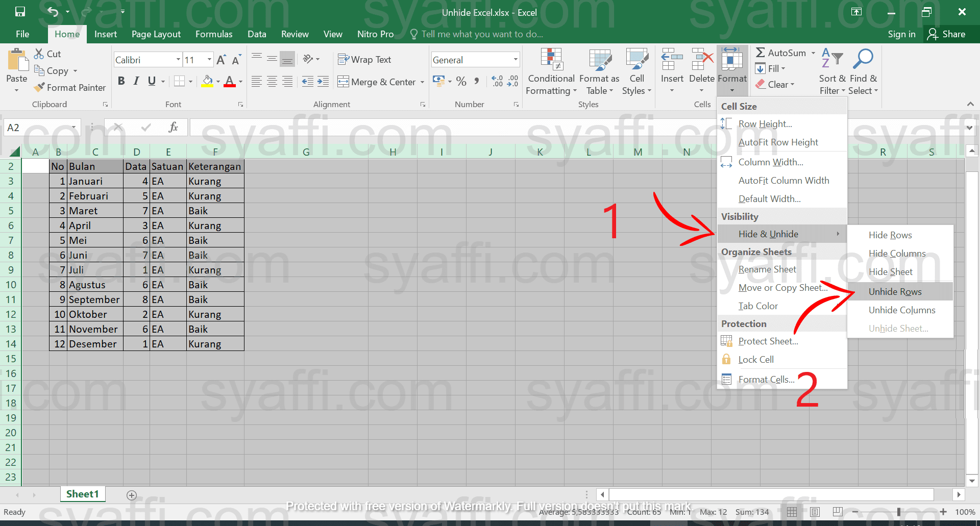Click the Comma Style icon

click(477, 81)
